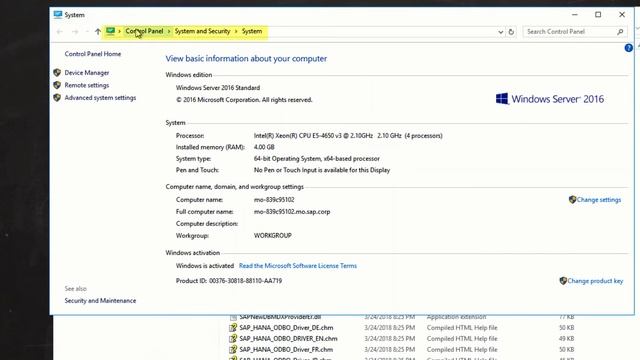
Task: Click shield icon beside Advanced system settings
Action: point(57,98)
